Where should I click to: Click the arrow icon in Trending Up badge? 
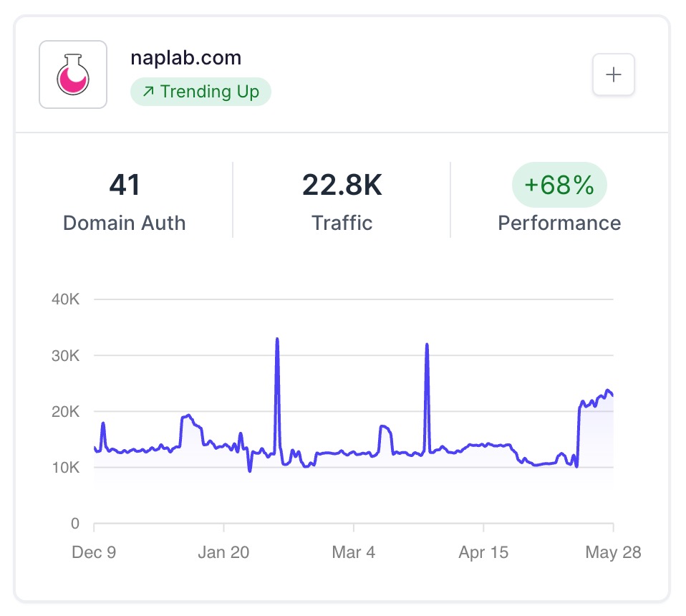(148, 92)
